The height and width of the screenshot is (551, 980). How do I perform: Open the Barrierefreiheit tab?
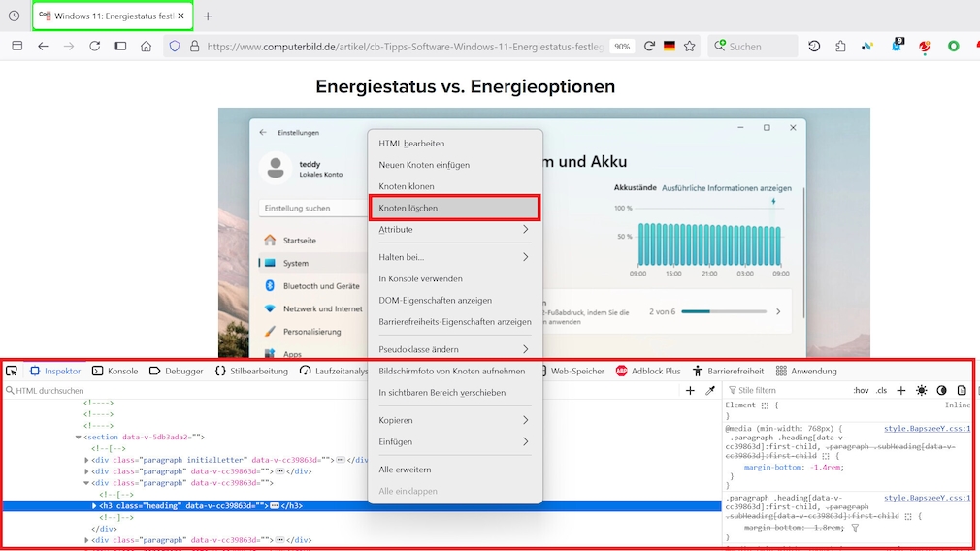[728, 372]
